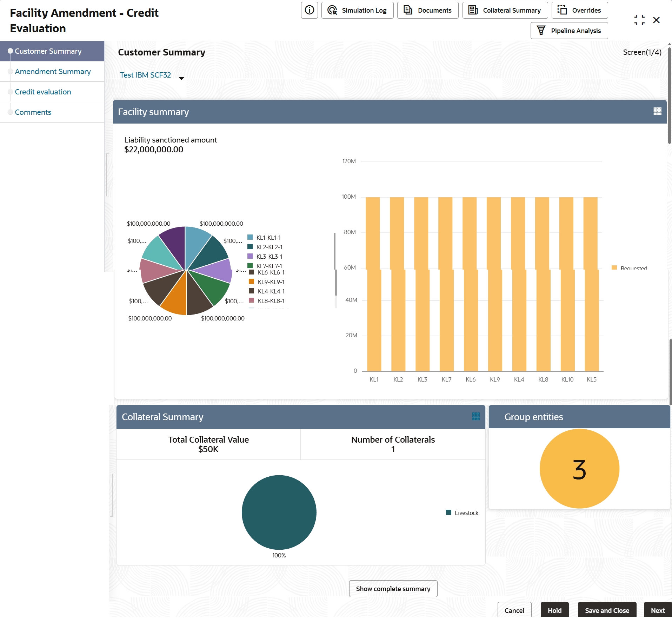Click Total Collateral Value $50K
This screenshot has height=622, width=672.
(208, 444)
